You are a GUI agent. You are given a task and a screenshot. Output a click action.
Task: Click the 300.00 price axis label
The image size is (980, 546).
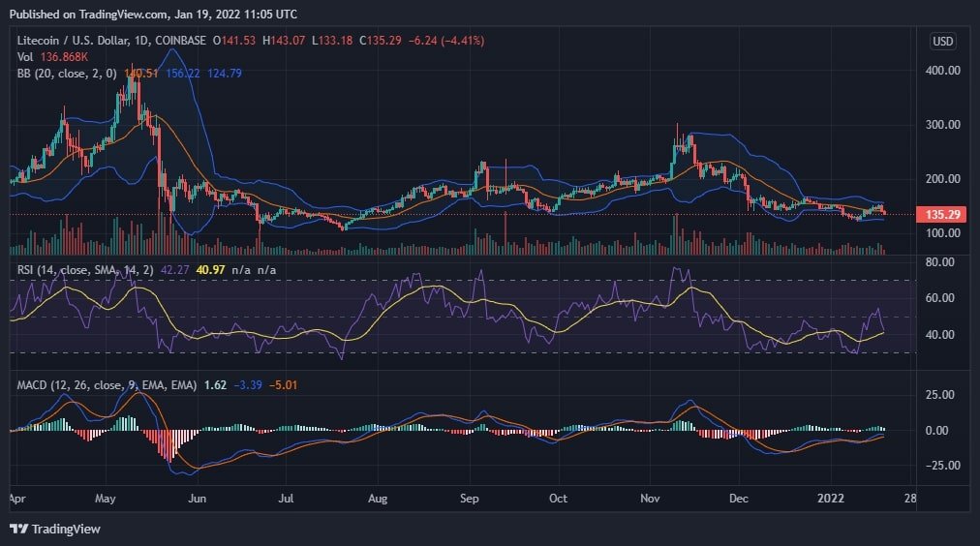tap(942, 124)
